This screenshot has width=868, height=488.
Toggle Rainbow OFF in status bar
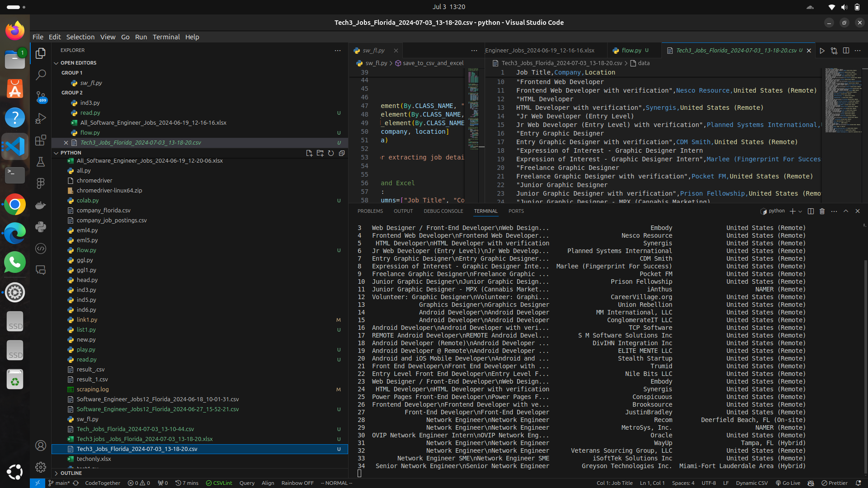point(297,483)
